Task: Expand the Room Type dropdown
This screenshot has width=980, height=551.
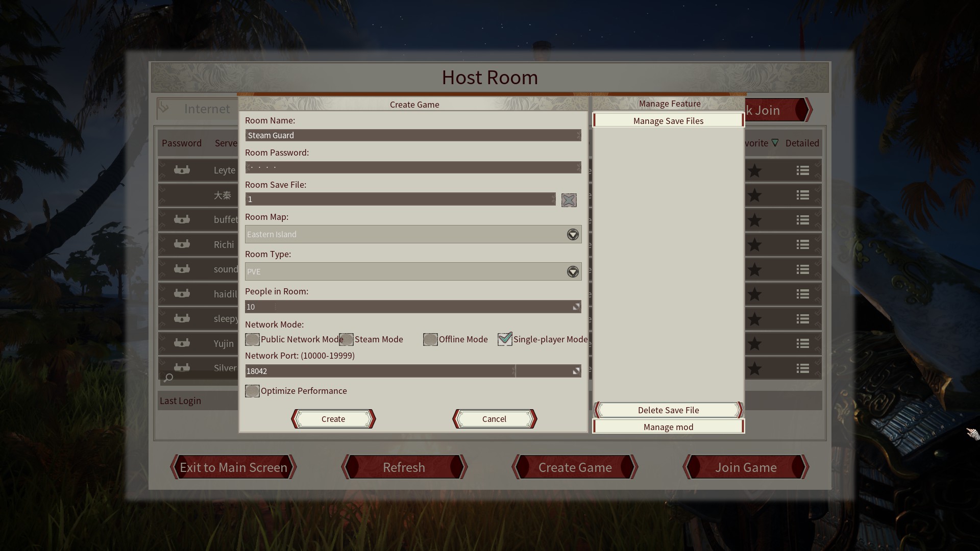Action: tap(572, 271)
